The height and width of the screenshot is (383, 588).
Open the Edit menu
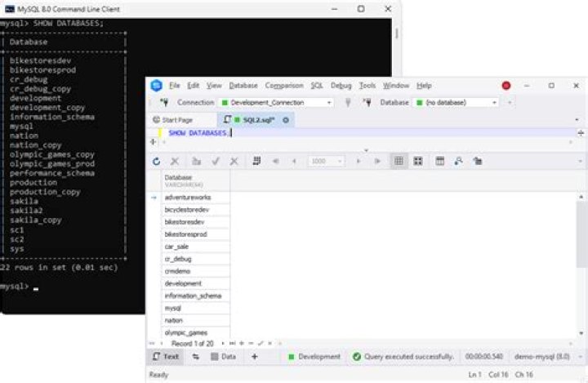coord(193,86)
